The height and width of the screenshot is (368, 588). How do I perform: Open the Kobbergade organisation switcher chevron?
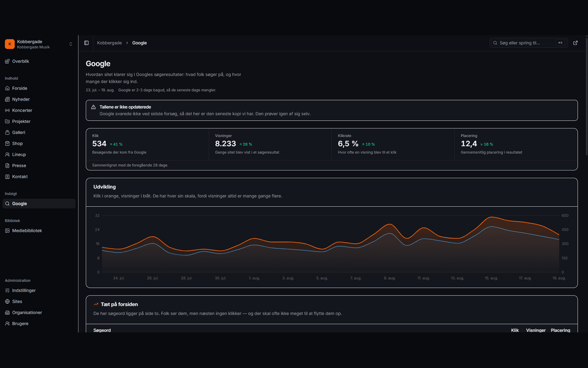71,44
